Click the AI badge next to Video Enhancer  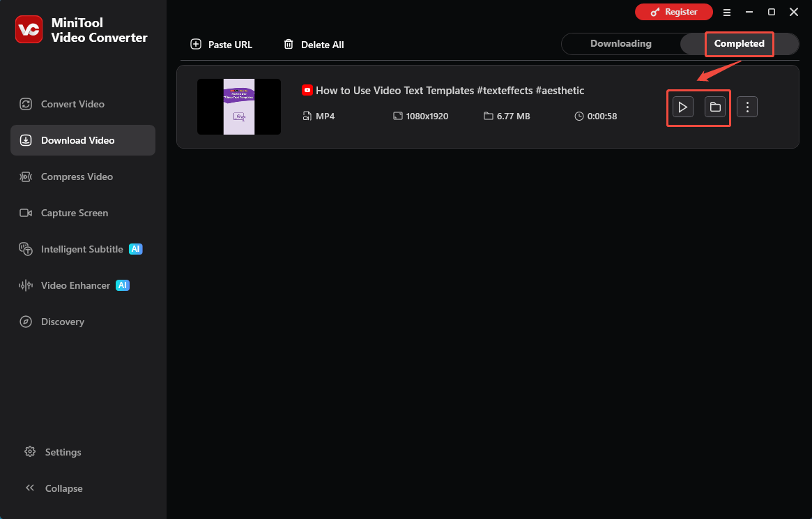(123, 285)
